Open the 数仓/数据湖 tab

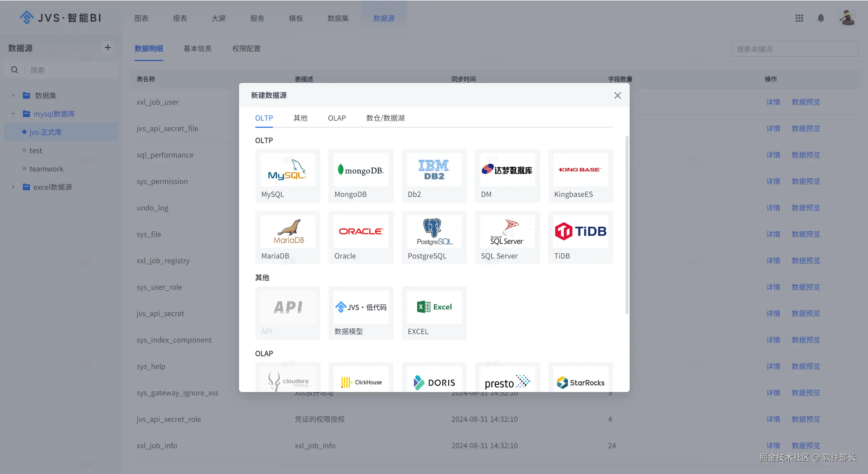[x=385, y=118]
